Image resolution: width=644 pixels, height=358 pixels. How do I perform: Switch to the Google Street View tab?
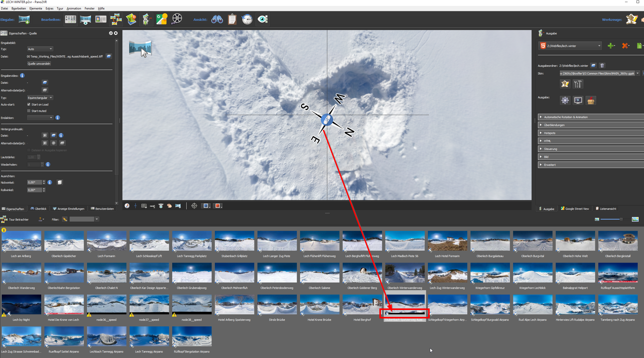pos(575,209)
